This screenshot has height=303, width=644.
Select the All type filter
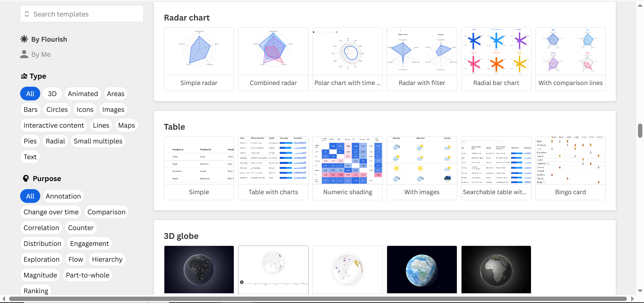(30, 94)
